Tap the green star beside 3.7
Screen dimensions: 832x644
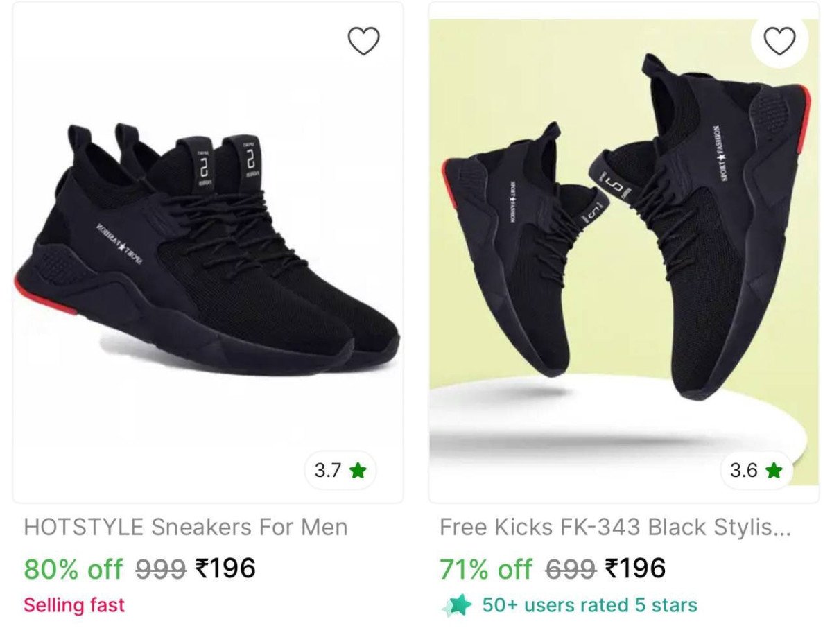point(358,471)
